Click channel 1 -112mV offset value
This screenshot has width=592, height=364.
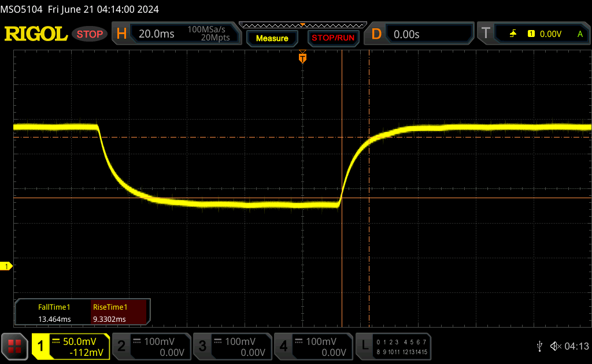[x=86, y=352]
